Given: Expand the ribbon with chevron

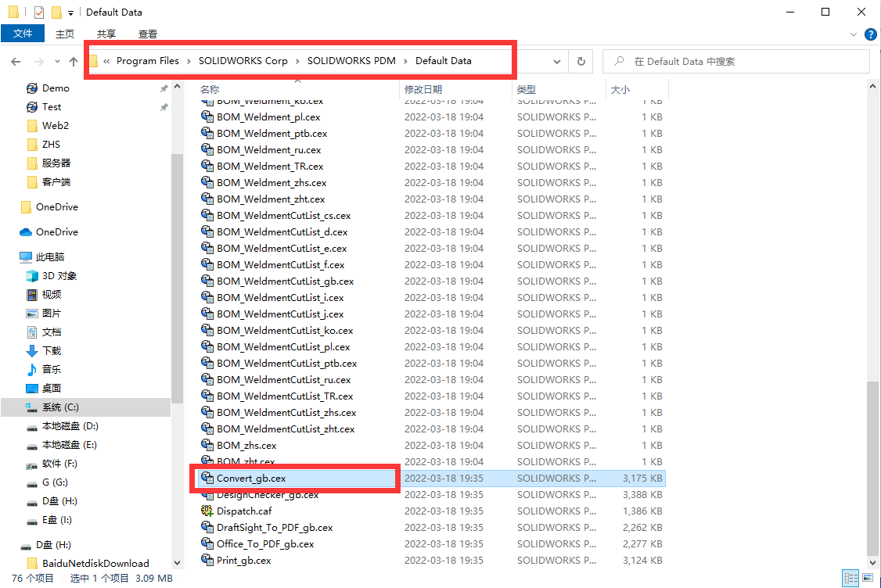Looking at the screenshot, I should click(854, 34).
